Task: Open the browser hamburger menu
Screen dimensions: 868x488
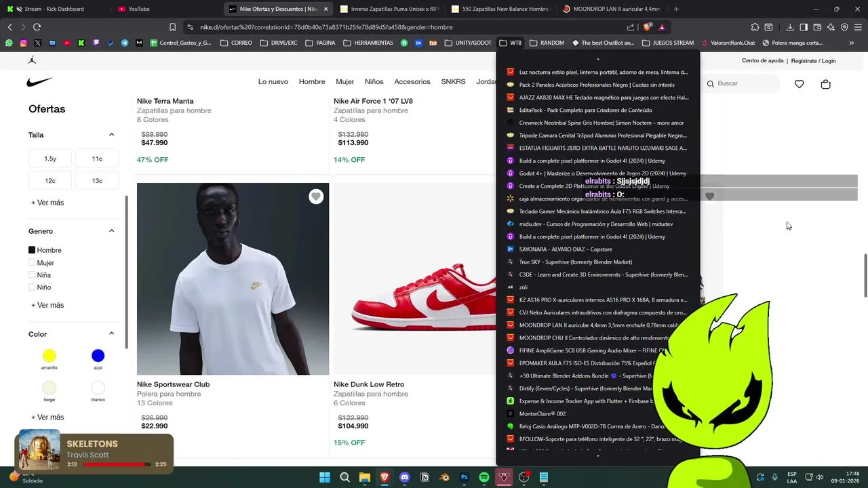Action: point(858,27)
